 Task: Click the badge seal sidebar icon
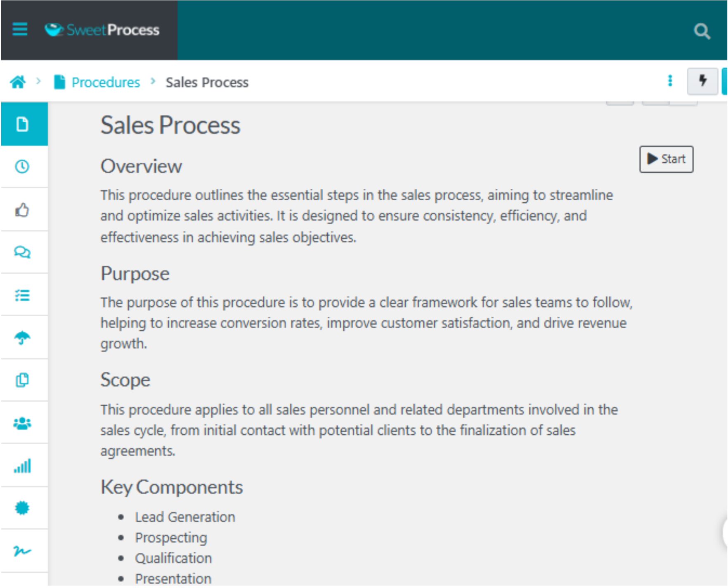[x=22, y=508]
